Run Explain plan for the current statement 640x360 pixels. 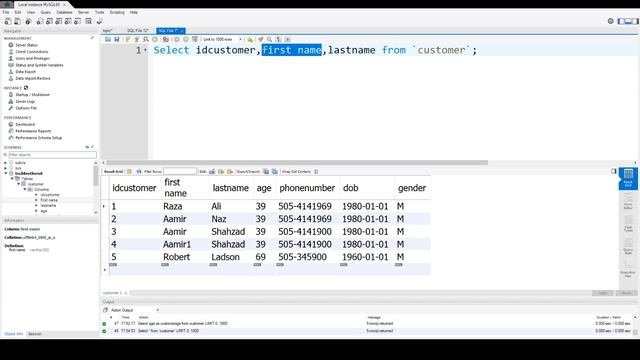coord(146,40)
